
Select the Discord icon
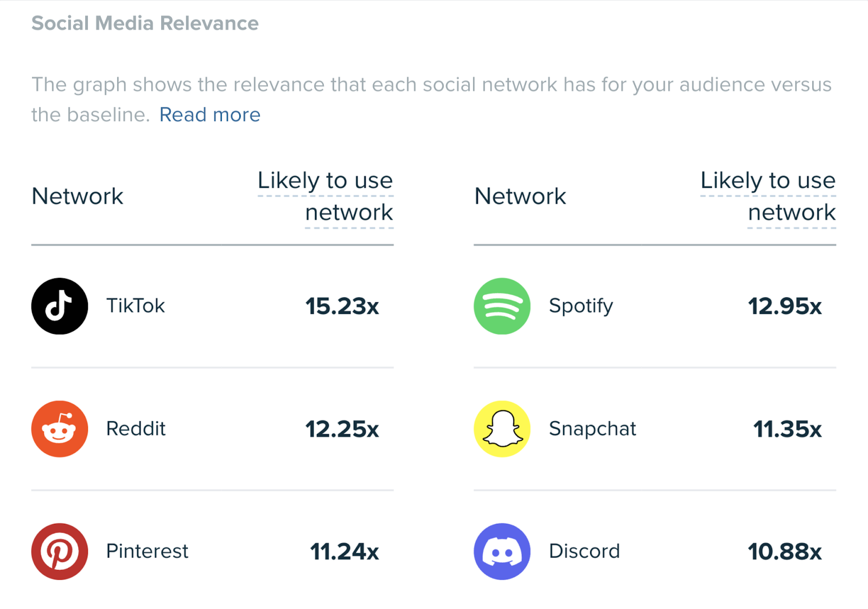click(x=502, y=551)
